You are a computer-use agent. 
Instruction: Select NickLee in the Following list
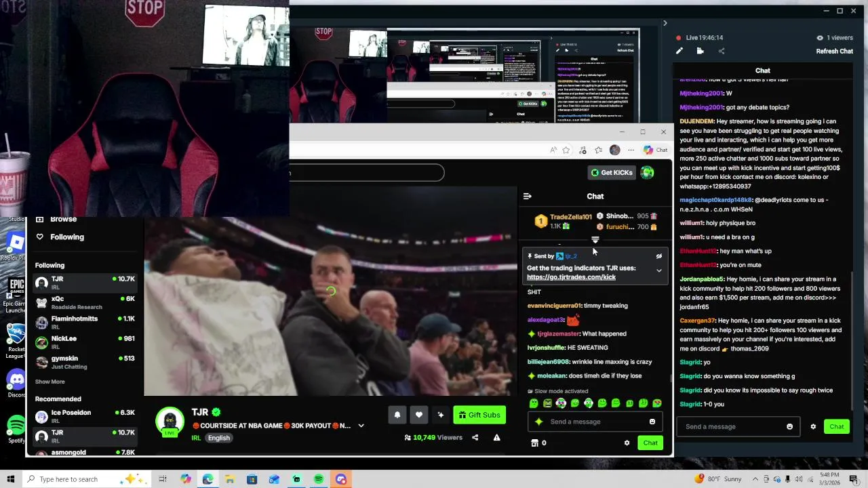click(x=85, y=342)
